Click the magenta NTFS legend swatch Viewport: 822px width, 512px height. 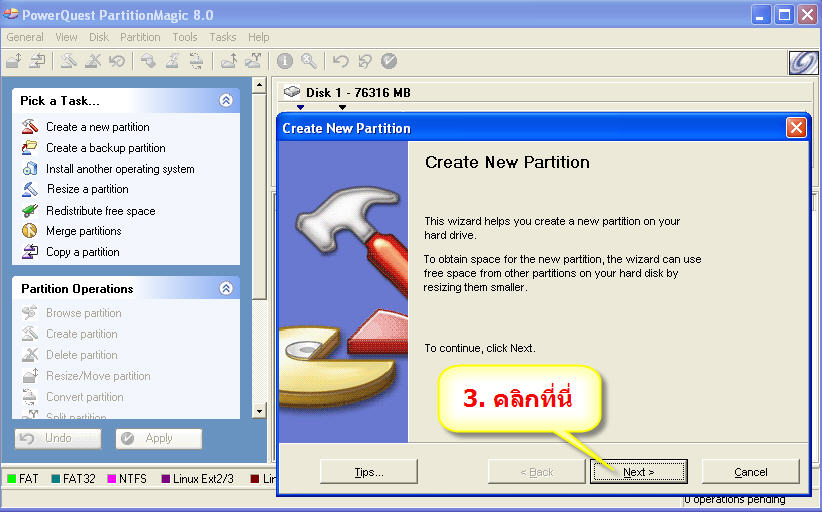111,478
